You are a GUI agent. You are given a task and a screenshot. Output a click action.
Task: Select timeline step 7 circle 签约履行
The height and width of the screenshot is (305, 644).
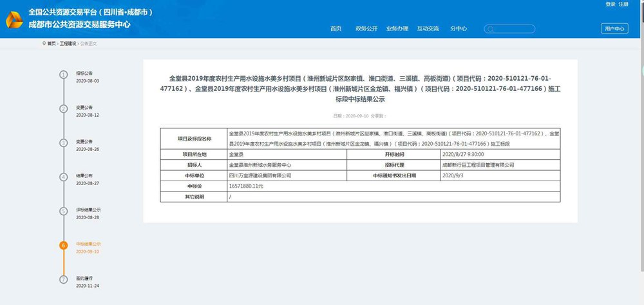point(63,279)
